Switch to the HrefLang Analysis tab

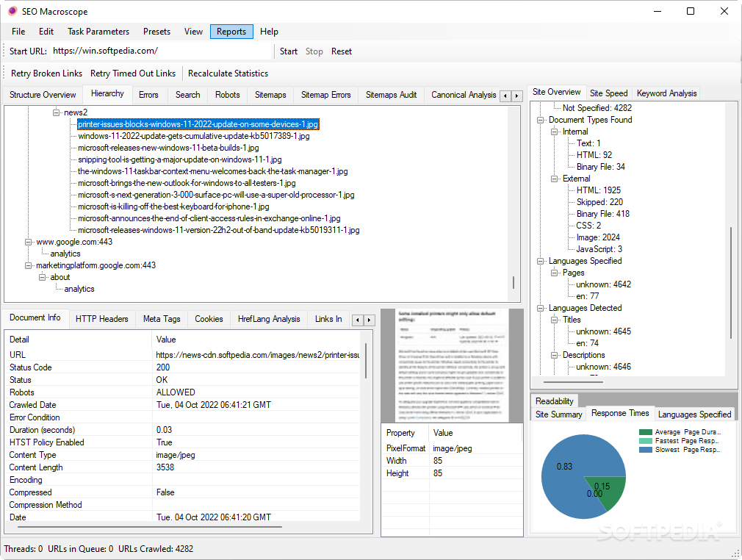click(x=269, y=319)
